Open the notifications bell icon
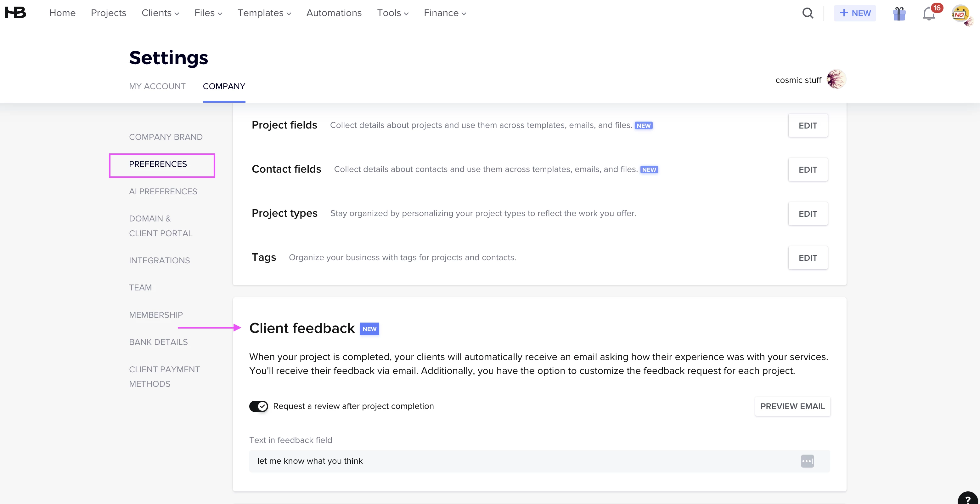Viewport: 980px width, 504px height. click(929, 14)
